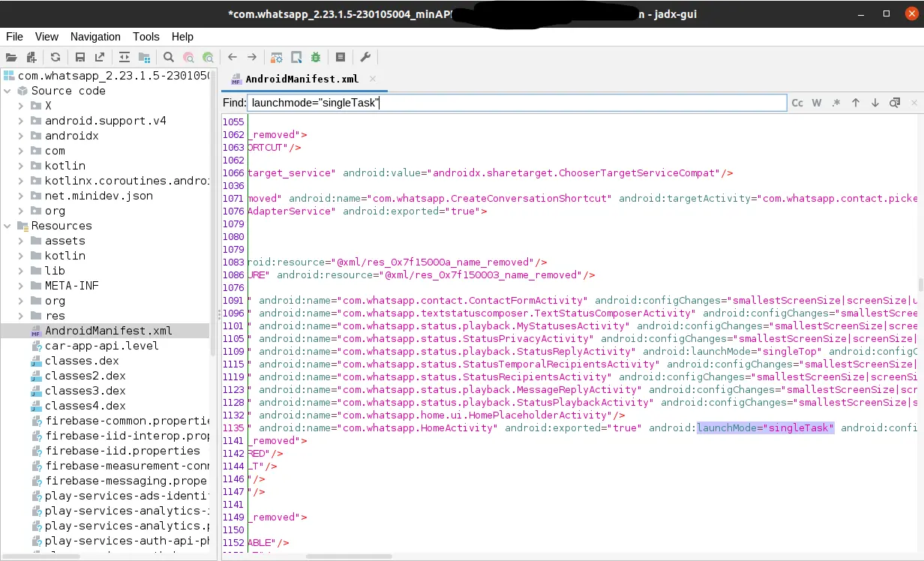Open classes.dex in the tree
This screenshot has width=924, height=561.
[81, 361]
